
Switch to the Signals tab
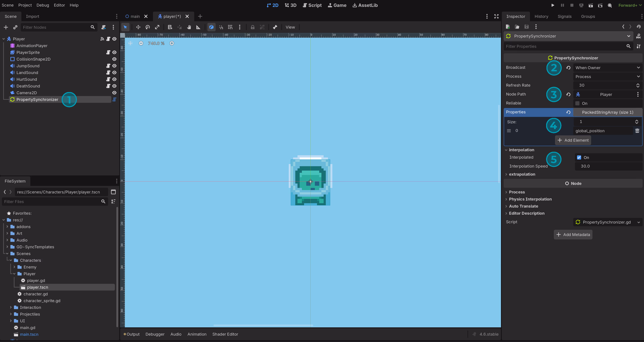(564, 16)
